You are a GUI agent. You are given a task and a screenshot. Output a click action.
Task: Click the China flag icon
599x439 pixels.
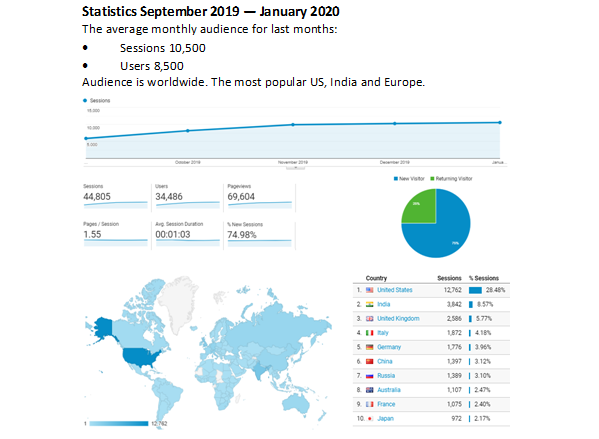click(x=369, y=361)
